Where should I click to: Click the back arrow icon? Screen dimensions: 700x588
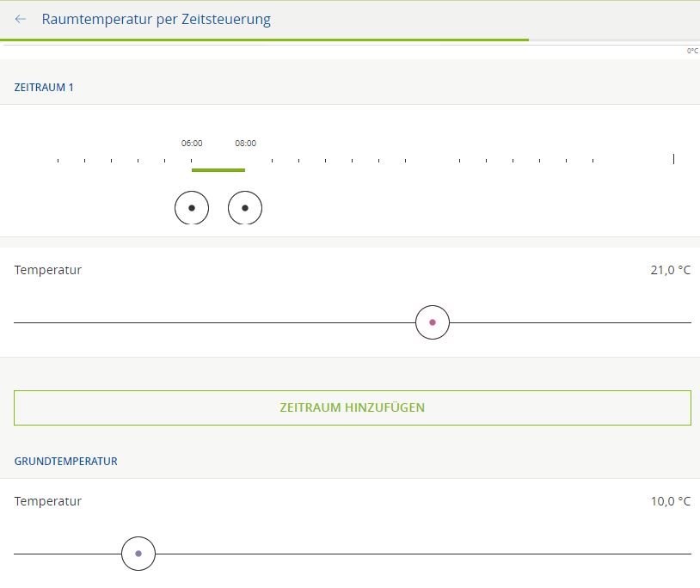pyautogui.click(x=21, y=19)
